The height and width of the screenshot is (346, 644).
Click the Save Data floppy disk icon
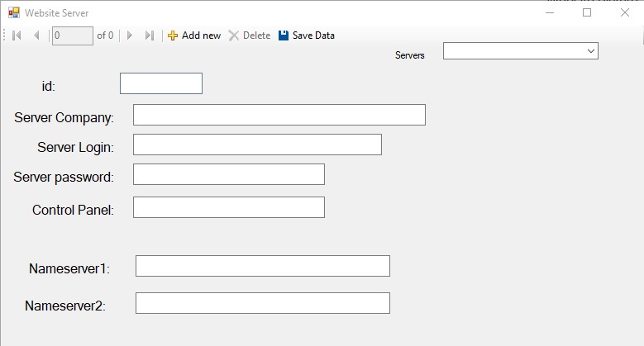coord(284,36)
